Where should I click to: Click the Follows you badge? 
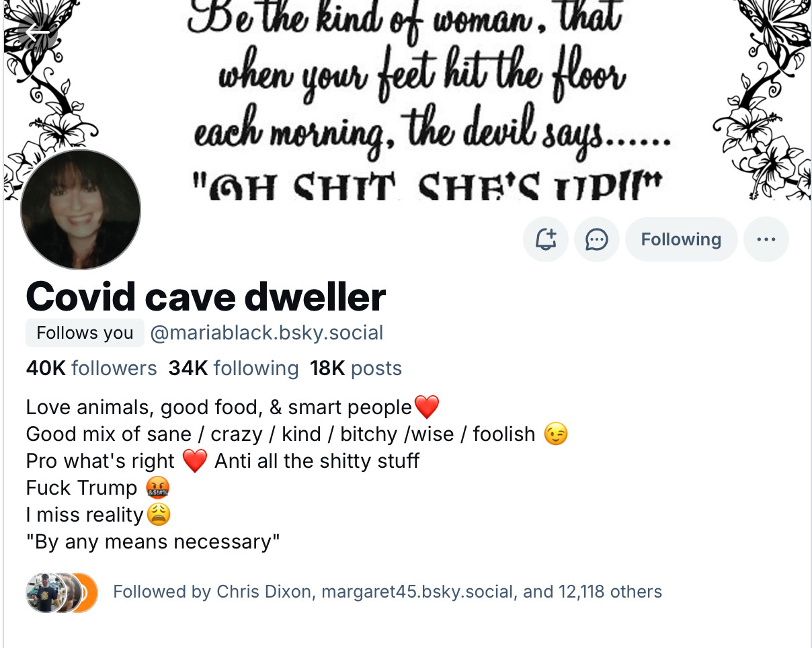(85, 333)
